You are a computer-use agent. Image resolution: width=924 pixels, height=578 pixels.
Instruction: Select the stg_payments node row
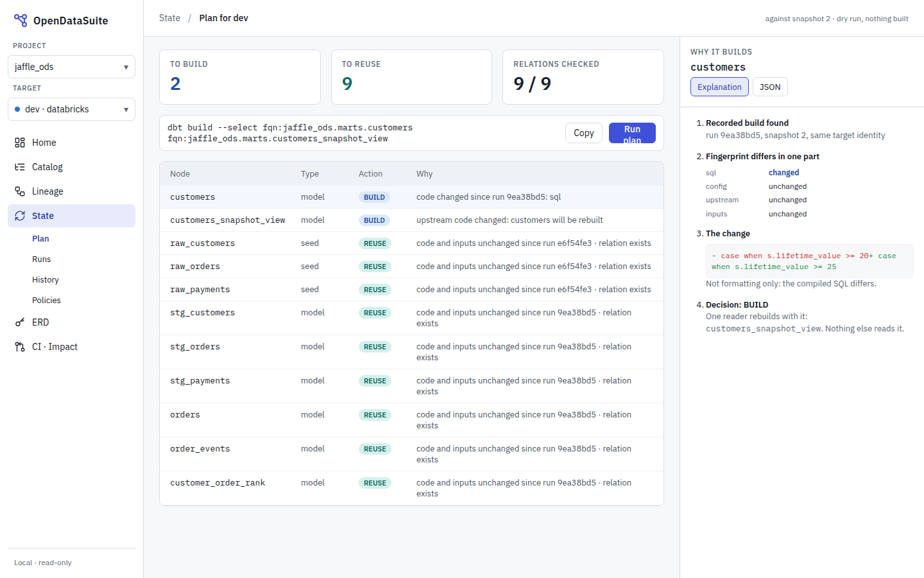click(411, 386)
